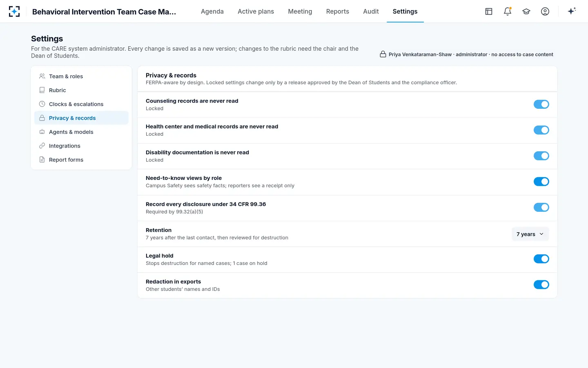Screen dimensions: 588x368
Task: Click Locked label under Health center records
Action: pyautogui.click(x=154, y=134)
